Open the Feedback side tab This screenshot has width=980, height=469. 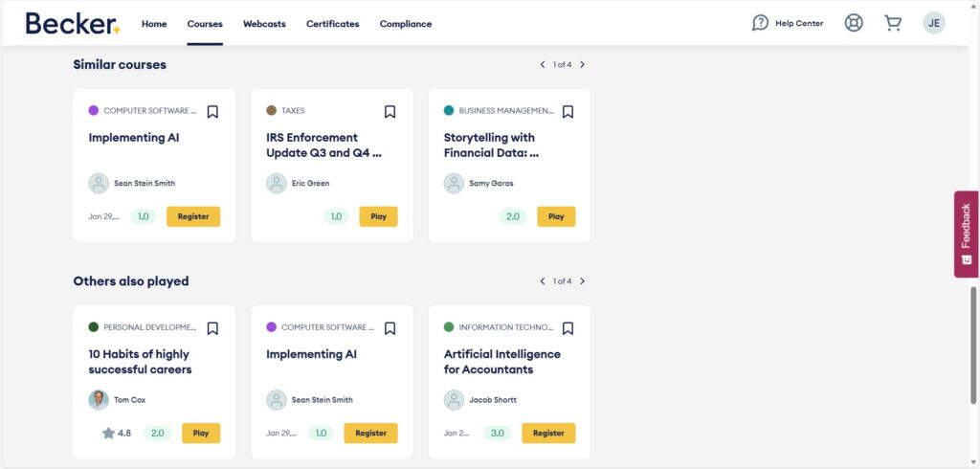(966, 234)
